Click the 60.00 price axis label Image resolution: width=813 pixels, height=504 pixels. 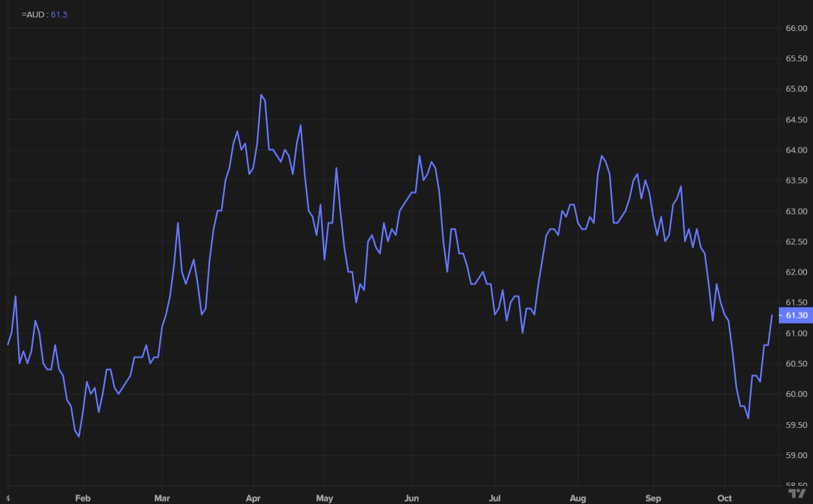point(797,394)
